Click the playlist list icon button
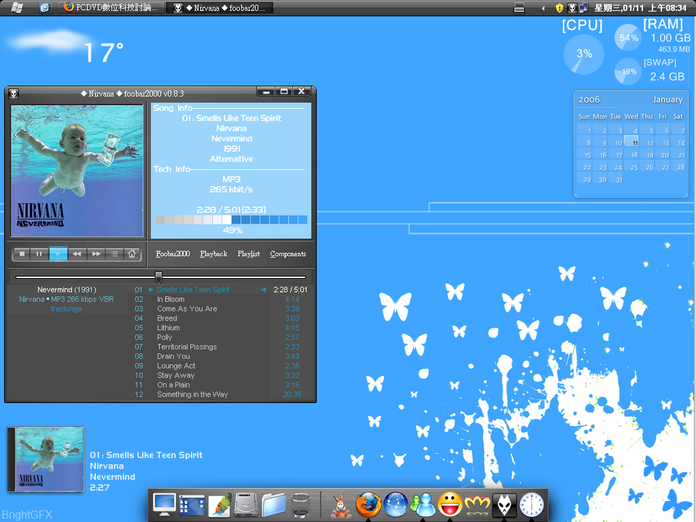The height and width of the screenshot is (522, 696). coord(114,254)
